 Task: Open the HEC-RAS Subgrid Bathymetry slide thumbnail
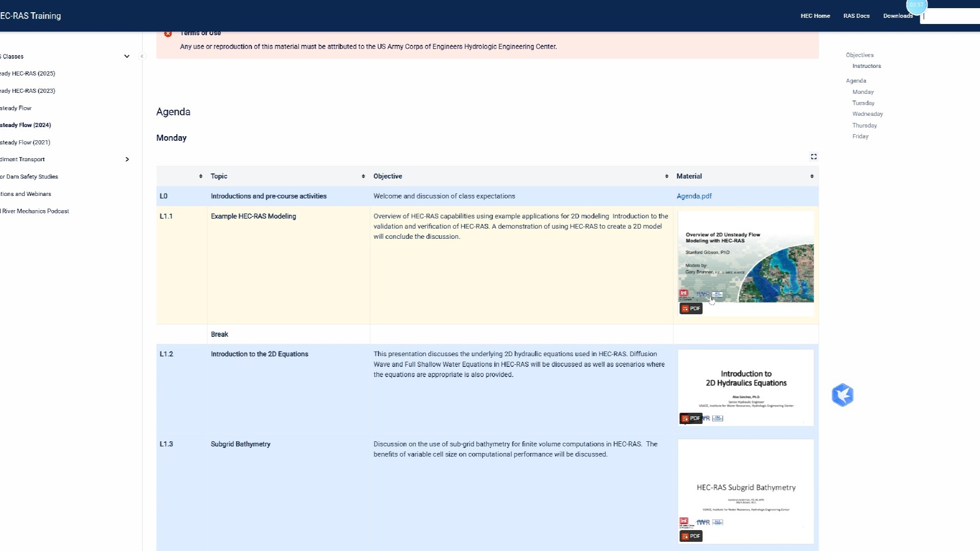tap(746, 491)
